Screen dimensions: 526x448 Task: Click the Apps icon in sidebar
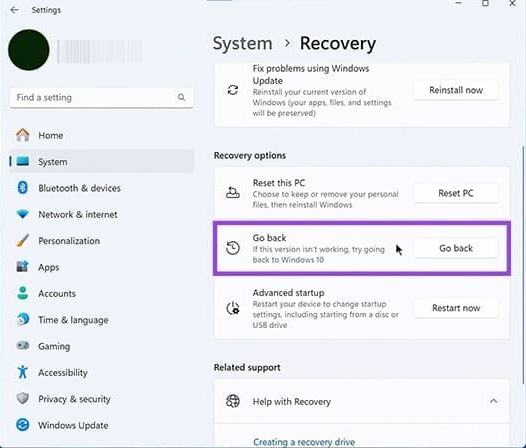tap(22, 267)
